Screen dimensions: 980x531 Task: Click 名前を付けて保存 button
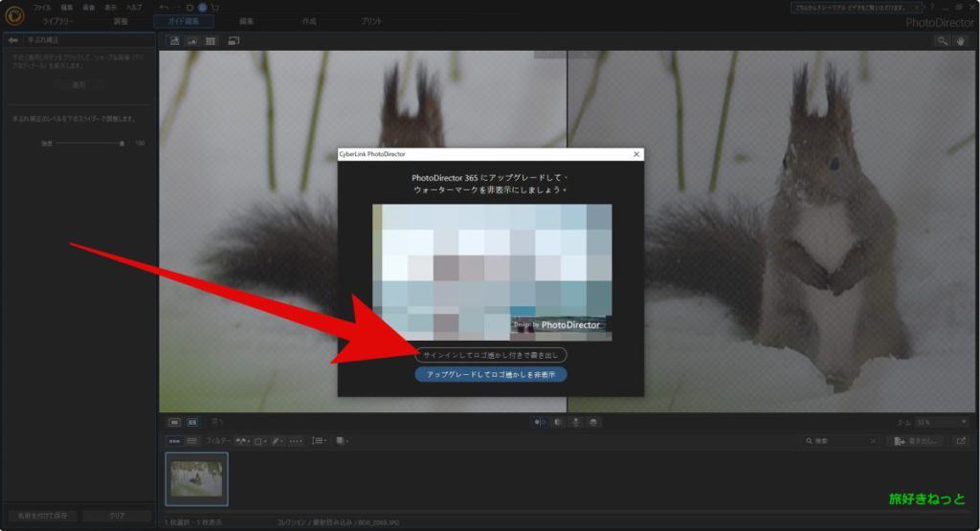point(42,516)
